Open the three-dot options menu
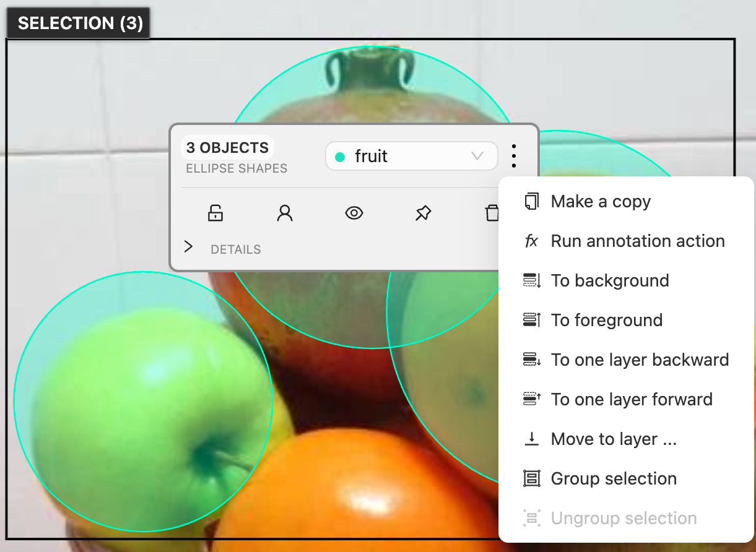 click(514, 156)
